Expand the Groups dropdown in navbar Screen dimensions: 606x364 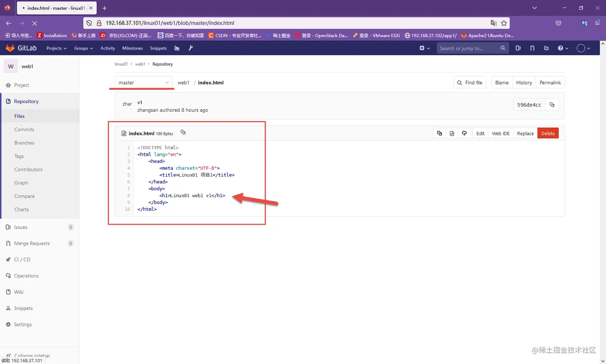[83, 48]
